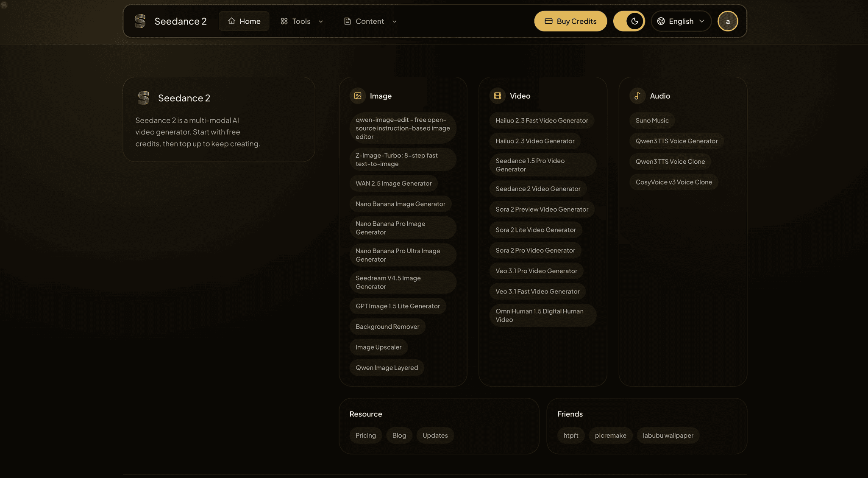
Task: Open Suno Music tool
Action: (652, 120)
